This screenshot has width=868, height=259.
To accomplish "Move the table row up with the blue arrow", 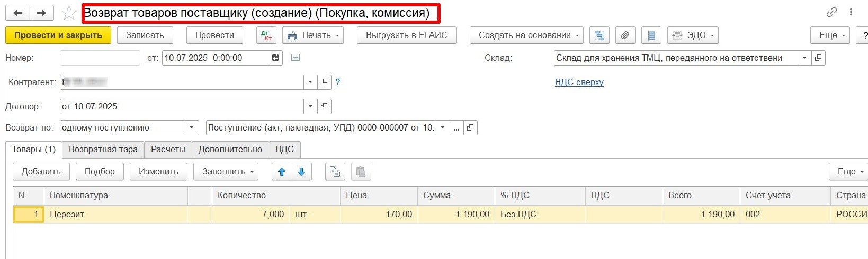I will pyautogui.click(x=282, y=172).
